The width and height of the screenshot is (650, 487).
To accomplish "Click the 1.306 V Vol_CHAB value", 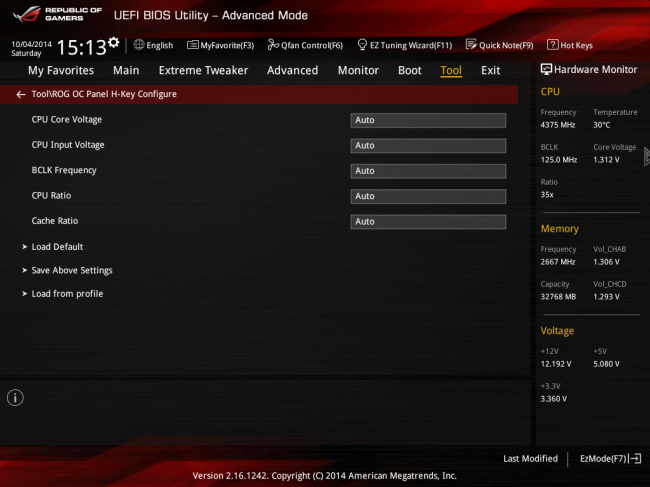I will coord(606,262).
